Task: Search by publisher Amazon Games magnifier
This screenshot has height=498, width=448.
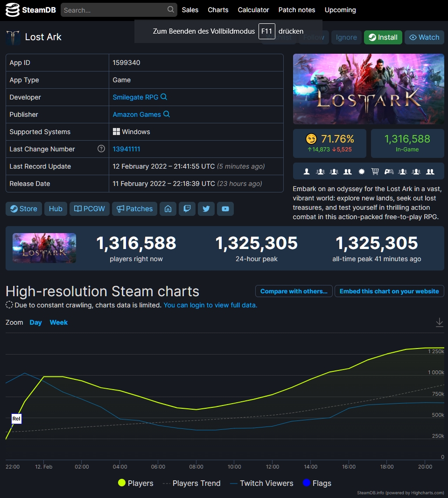Action: (167, 114)
